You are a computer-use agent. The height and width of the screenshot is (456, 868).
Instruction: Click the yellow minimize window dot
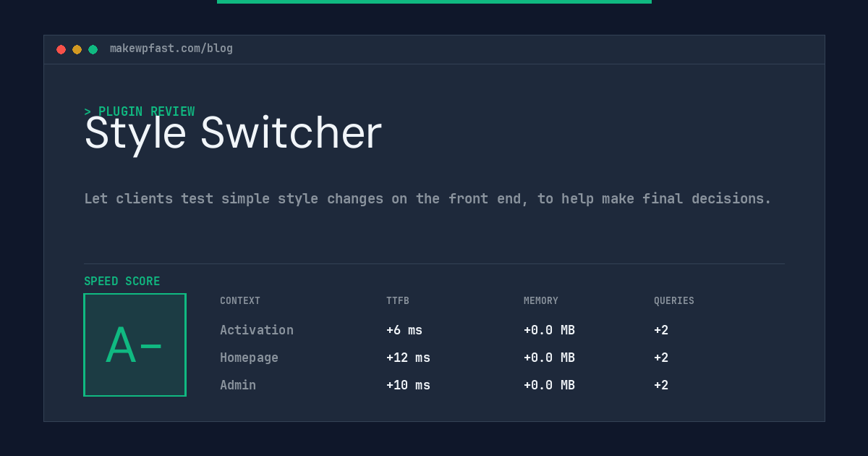coord(77,49)
